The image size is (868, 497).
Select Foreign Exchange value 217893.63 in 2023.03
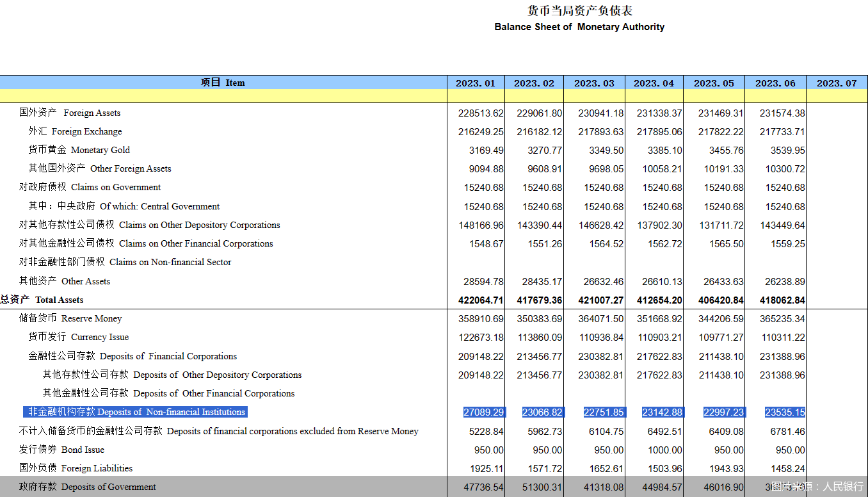pyautogui.click(x=600, y=131)
